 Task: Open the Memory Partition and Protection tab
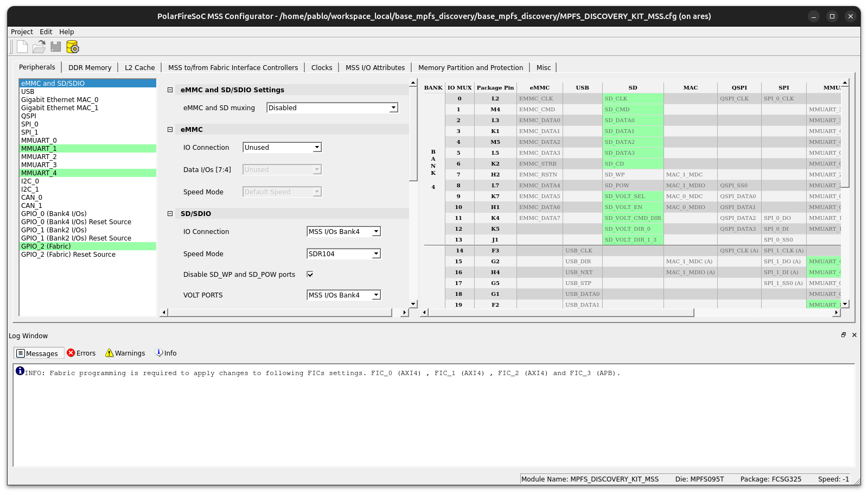click(470, 67)
